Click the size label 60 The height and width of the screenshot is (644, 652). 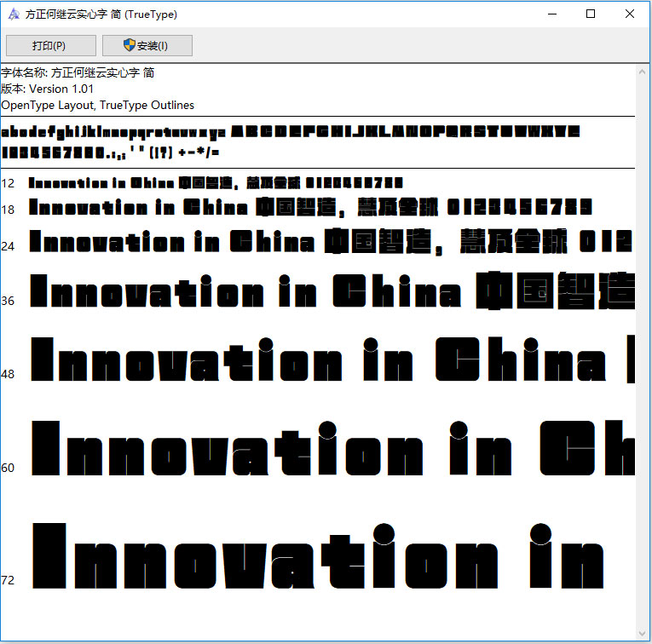pyautogui.click(x=8, y=469)
